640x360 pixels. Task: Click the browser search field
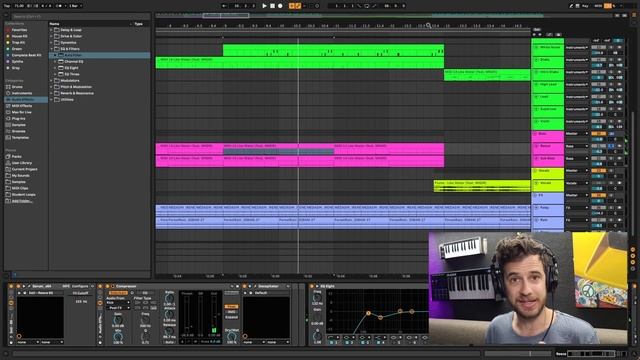click(80, 17)
